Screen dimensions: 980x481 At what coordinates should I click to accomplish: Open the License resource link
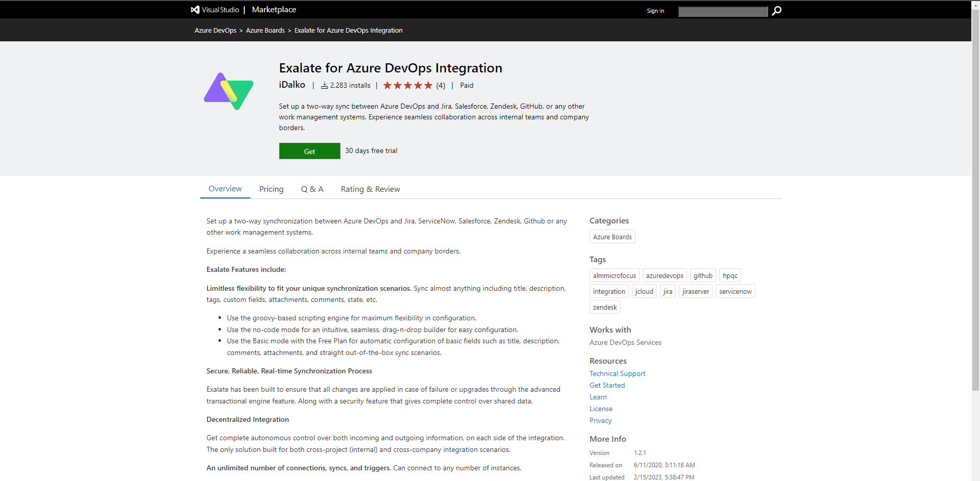pos(601,408)
